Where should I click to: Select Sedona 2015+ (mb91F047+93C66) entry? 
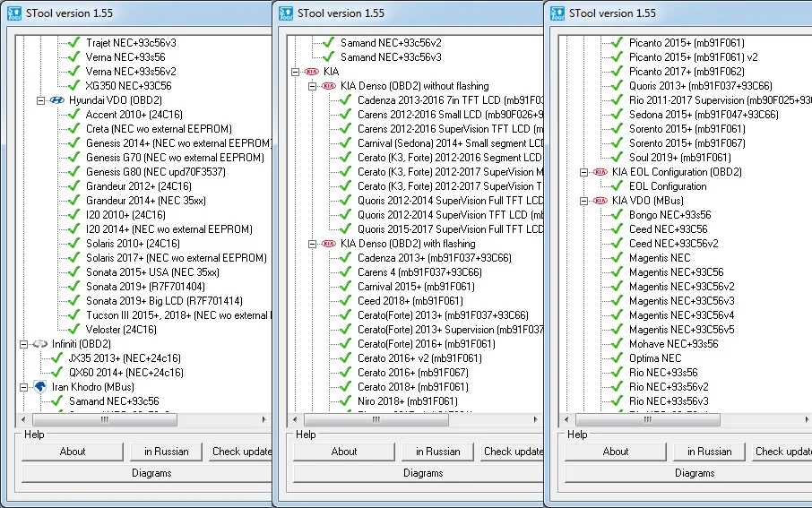coord(704,115)
